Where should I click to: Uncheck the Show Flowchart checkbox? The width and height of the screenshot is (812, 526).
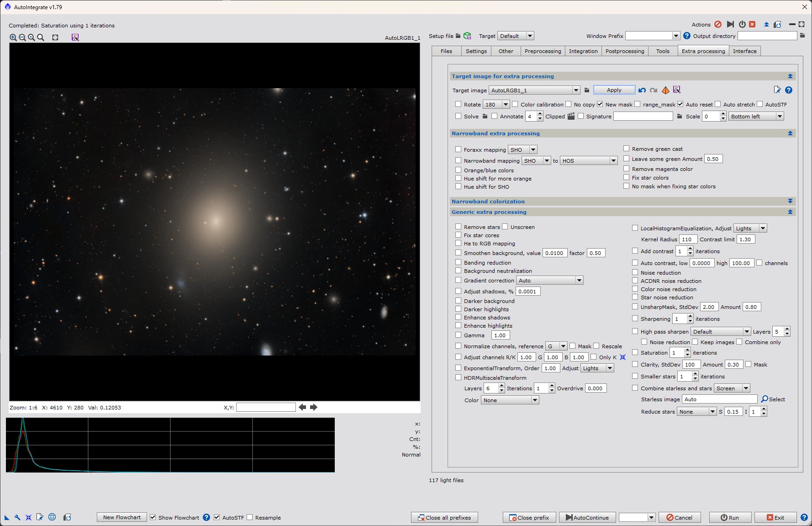pyautogui.click(x=153, y=517)
